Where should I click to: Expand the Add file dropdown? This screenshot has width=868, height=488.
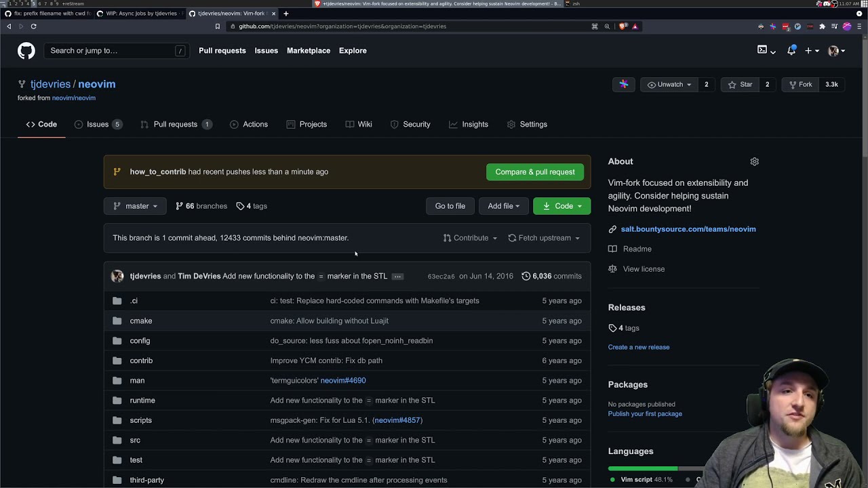point(503,206)
